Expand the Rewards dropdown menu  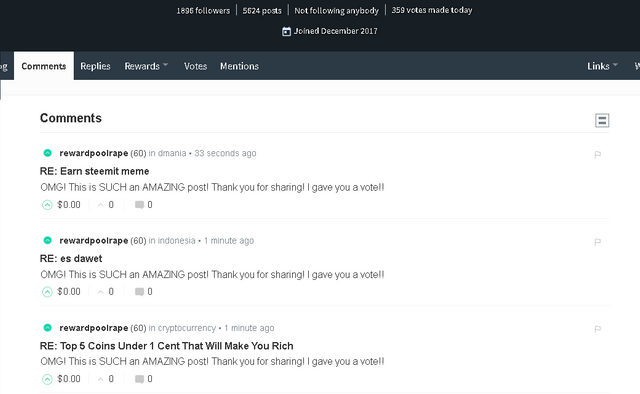pos(146,66)
